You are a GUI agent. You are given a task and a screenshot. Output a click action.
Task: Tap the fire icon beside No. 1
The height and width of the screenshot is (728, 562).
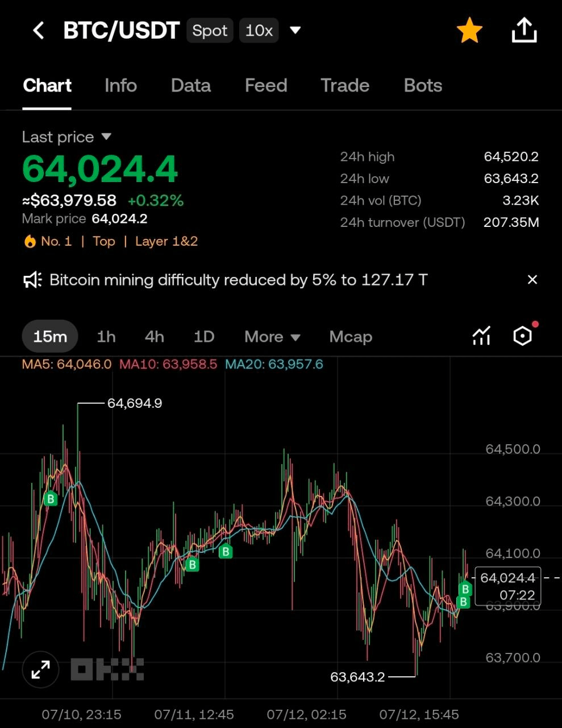pyautogui.click(x=29, y=242)
